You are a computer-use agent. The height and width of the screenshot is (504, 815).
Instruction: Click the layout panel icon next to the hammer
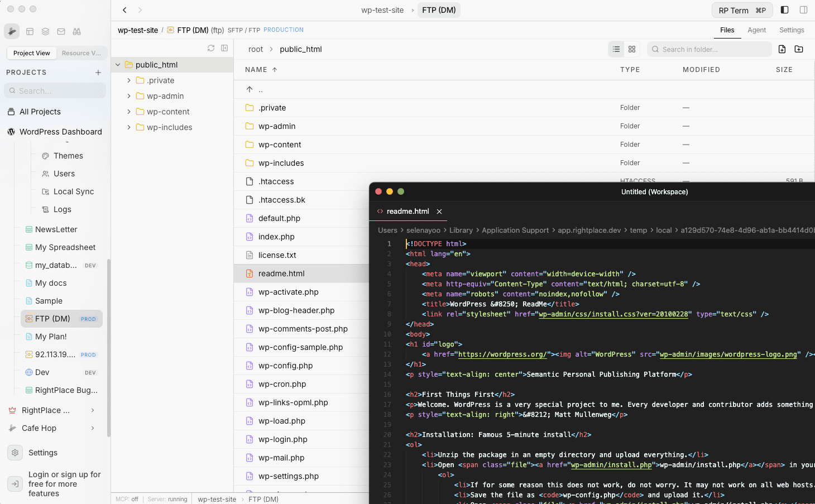[30, 31]
